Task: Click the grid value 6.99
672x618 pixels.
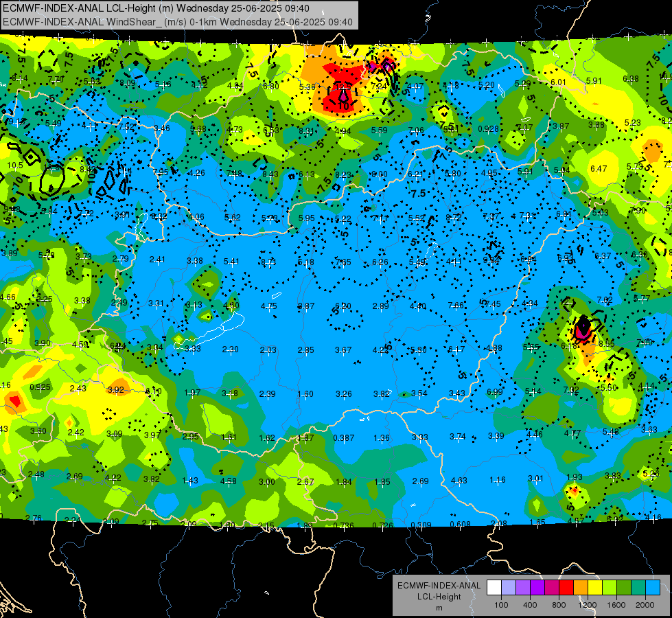Action: (x=495, y=392)
